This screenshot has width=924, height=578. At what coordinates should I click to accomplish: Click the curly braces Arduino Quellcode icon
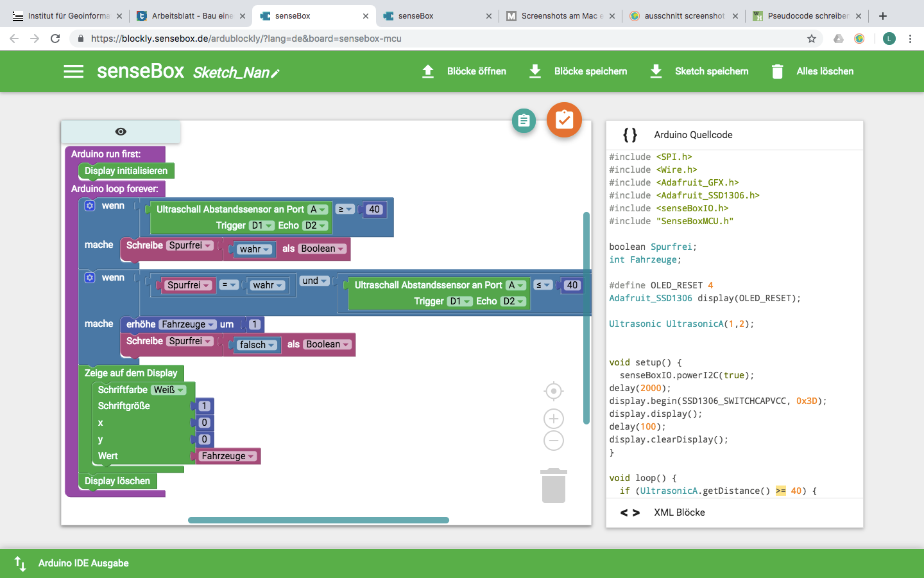point(630,135)
